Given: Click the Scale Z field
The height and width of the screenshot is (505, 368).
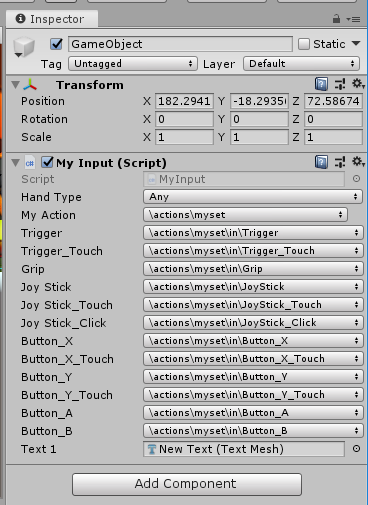Looking at the screenshot, I should [x=333, y=137].
